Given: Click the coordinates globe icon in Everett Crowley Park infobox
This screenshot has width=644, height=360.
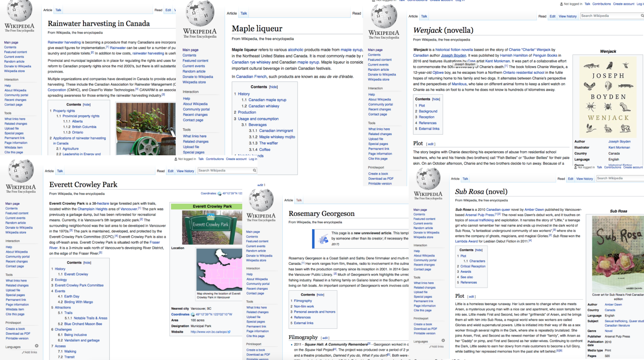Looking at the screenshot, I should coord(193,314).
